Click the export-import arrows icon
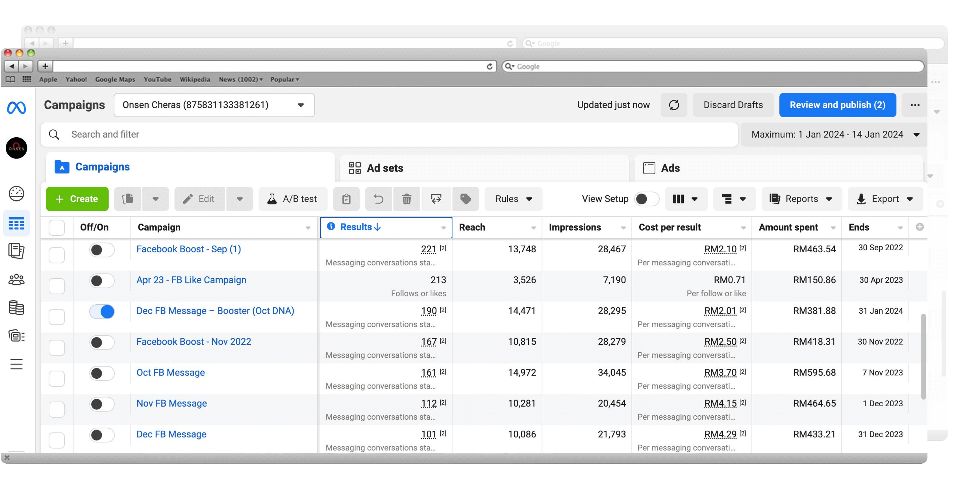This screenshot has height=488, width=980. coord(436,199)
